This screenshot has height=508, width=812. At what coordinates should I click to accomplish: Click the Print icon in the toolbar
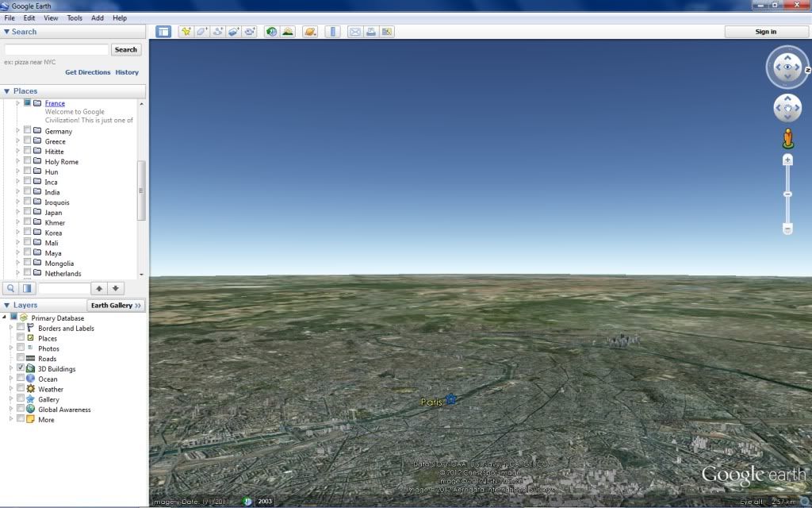(371, 32)
